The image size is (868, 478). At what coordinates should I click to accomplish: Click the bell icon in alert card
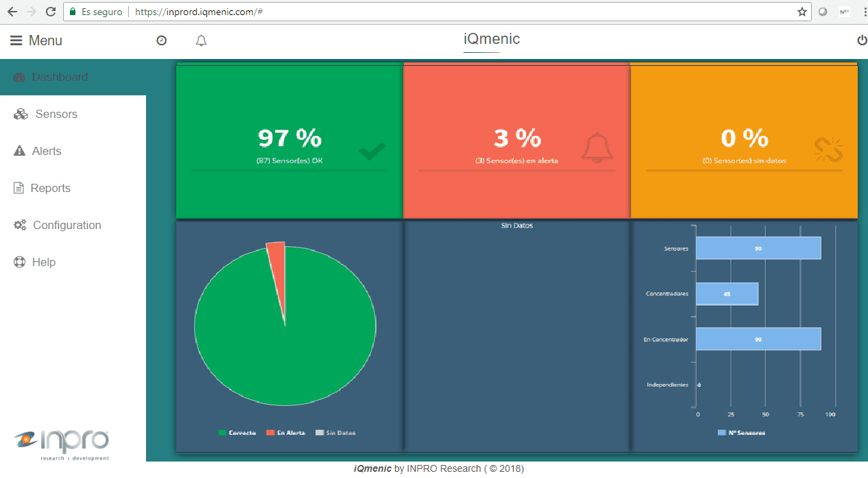tap(597, 147)
